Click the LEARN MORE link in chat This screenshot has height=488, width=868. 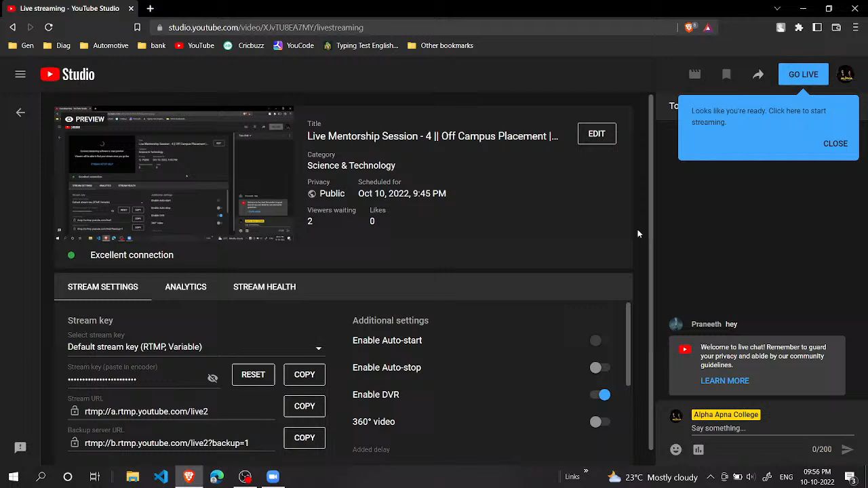[x=724, y=381]
